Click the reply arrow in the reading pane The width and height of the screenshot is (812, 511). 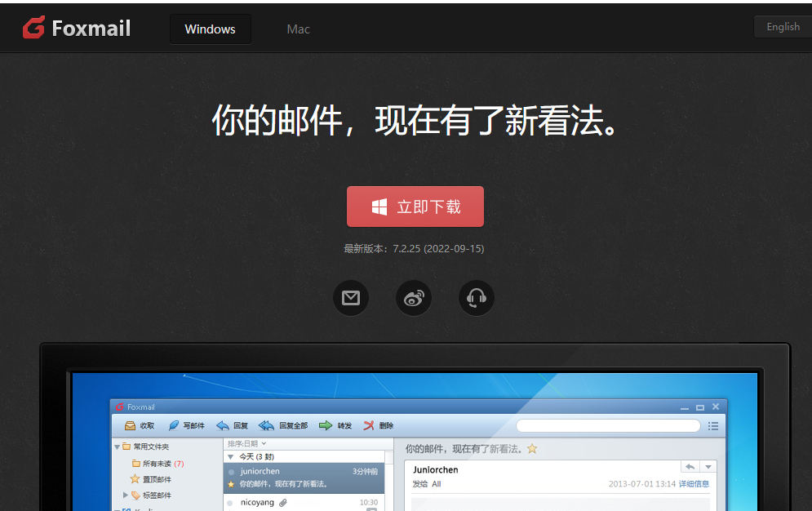[690, 467]
